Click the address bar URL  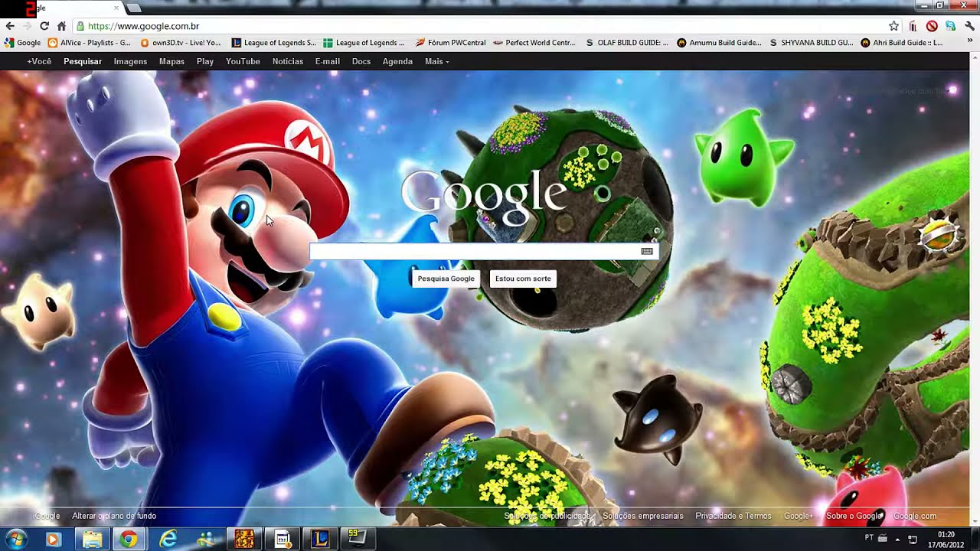click(x=143, y=26)
